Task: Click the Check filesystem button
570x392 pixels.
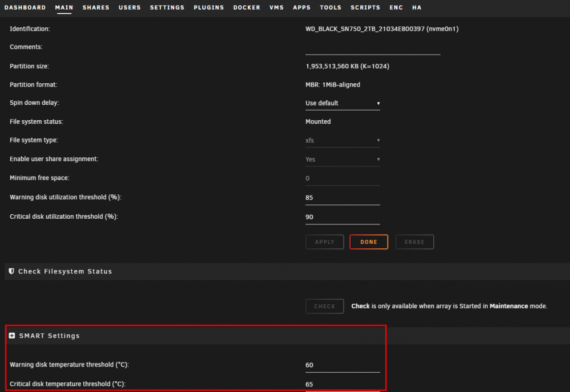Action: click(325, 307)
